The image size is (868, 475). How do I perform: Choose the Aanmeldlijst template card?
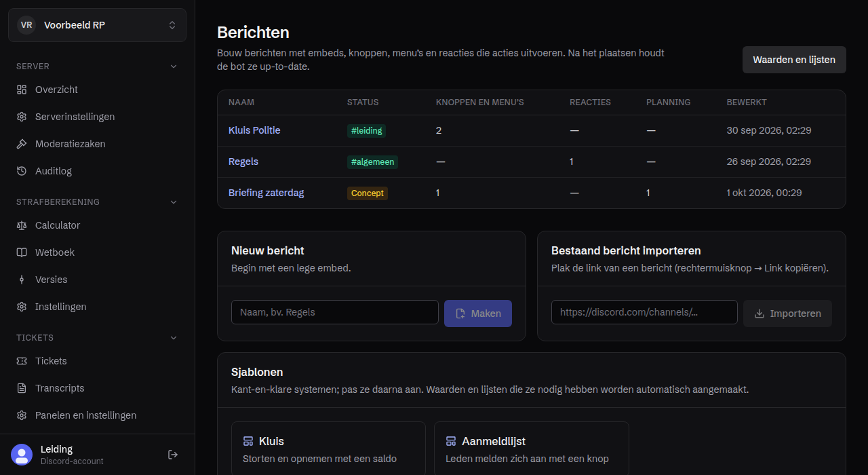(x=532, y=449)
